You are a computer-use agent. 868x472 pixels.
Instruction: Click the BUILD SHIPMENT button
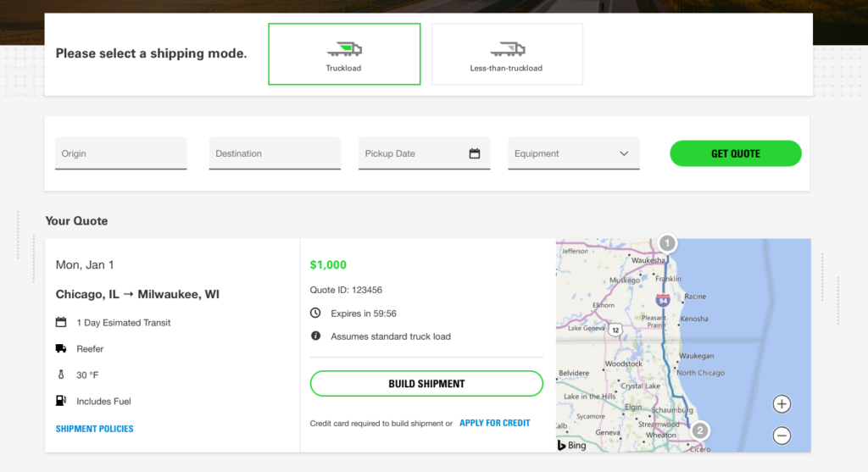[426, 384]
